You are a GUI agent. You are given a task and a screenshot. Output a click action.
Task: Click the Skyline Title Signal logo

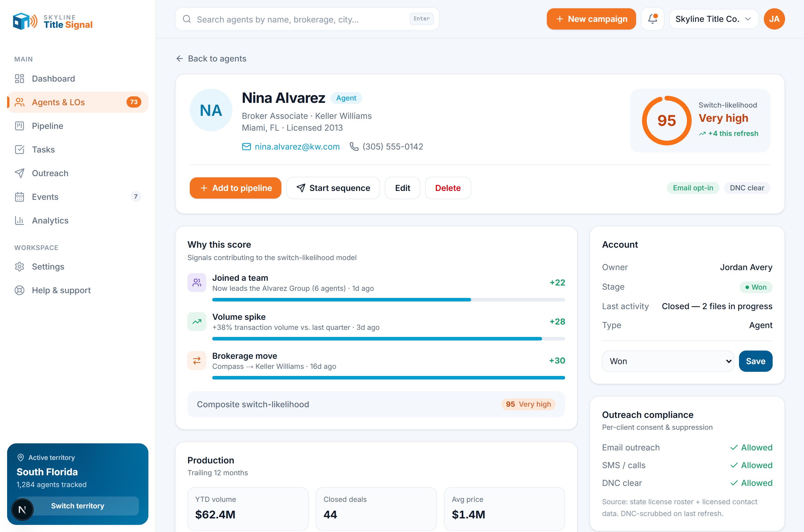coord(53,21)
